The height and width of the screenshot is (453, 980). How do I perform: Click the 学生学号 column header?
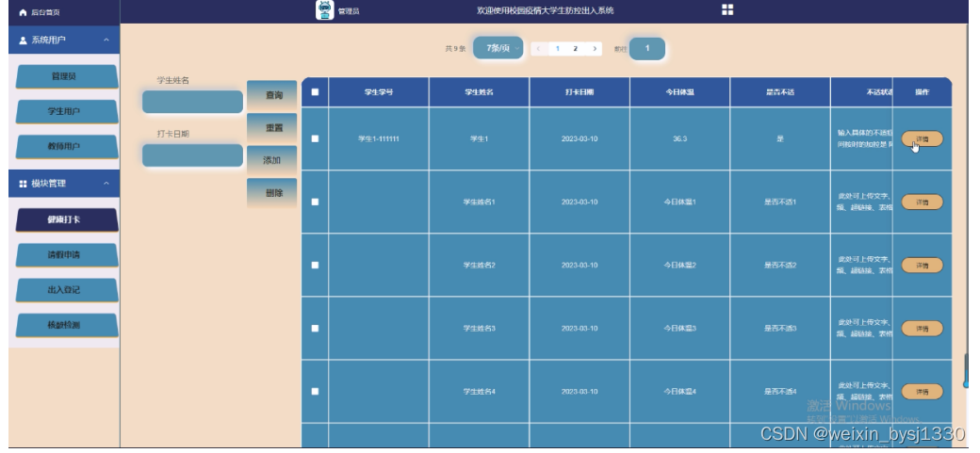pyautogui.click(x=379, y=92)
